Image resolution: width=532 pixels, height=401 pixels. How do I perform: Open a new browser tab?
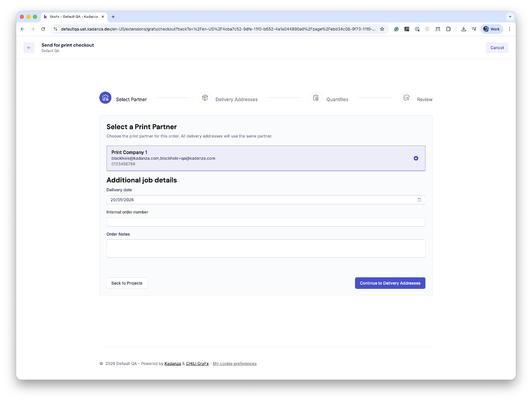[x=113, y=17]
